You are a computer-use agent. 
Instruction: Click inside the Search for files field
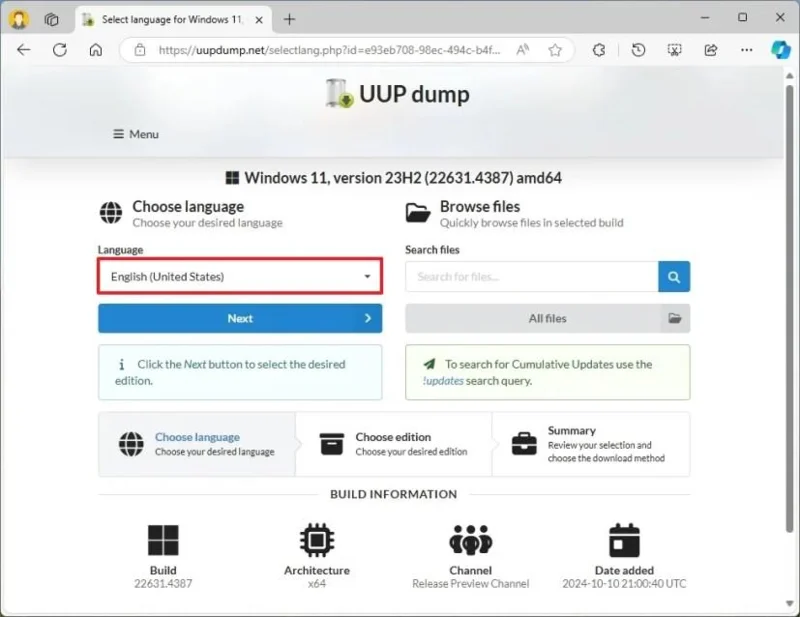pyautogui.click(x=532, y=277)
